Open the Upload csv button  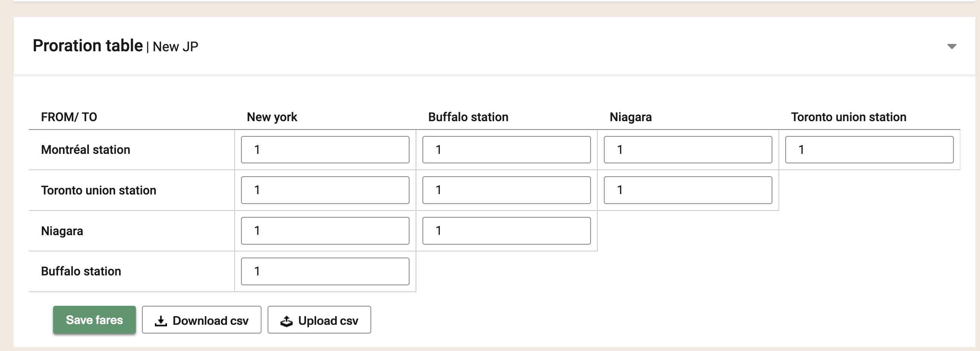coord(319,320)
